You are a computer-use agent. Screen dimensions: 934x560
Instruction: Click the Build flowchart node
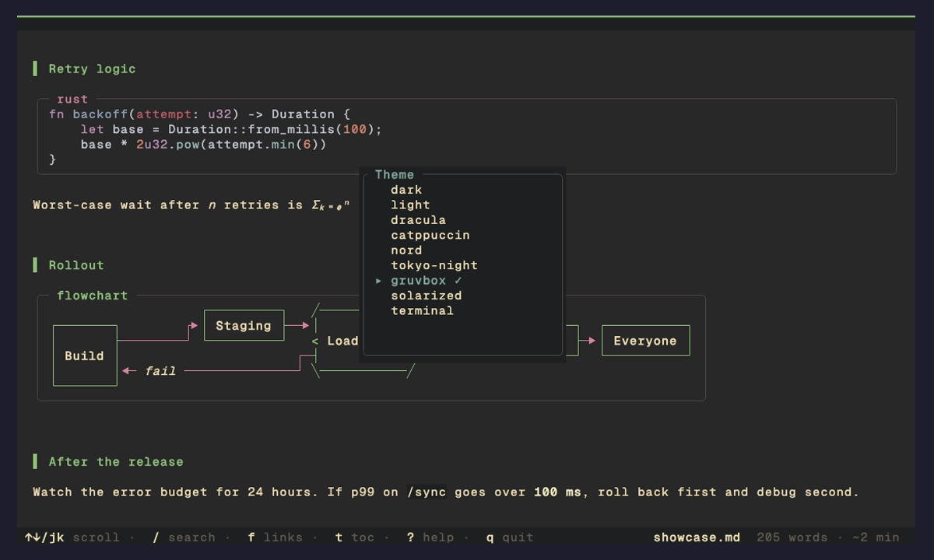click(x=85, y=355)
